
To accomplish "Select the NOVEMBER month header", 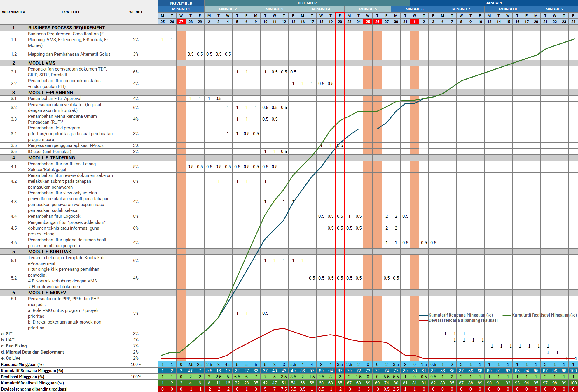I will coord(181,3).
